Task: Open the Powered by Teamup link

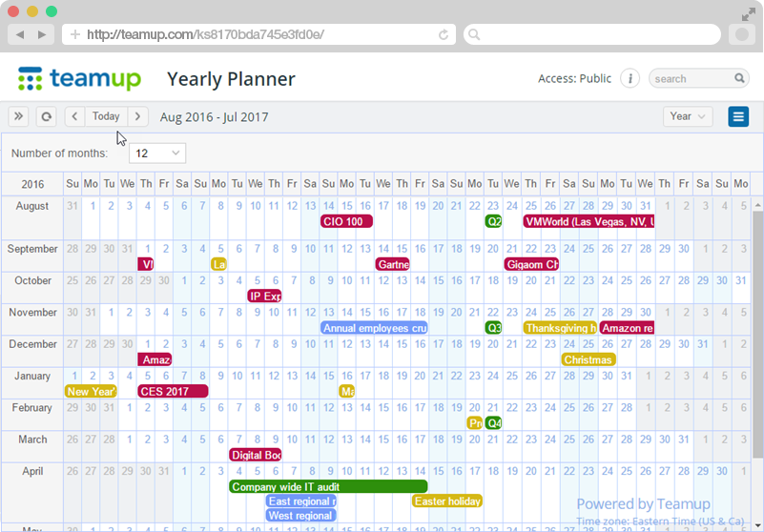Action: click(x=643, y=503)
